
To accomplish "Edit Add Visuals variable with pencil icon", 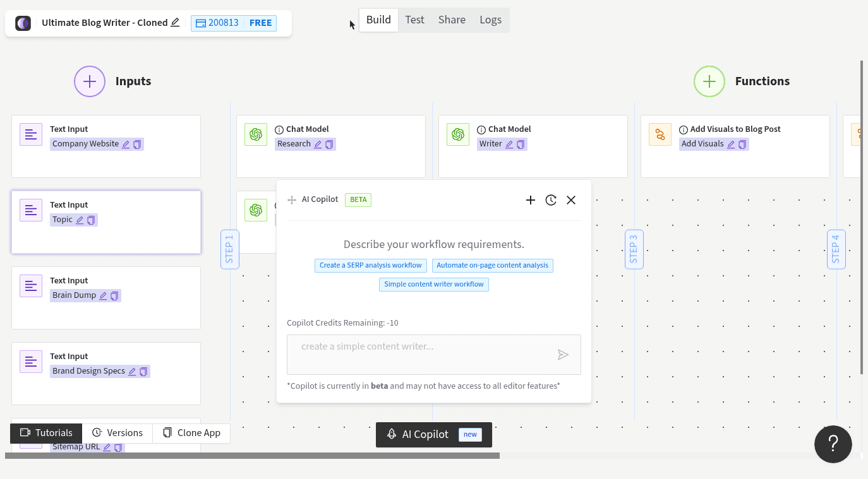I will click(730, 145).
